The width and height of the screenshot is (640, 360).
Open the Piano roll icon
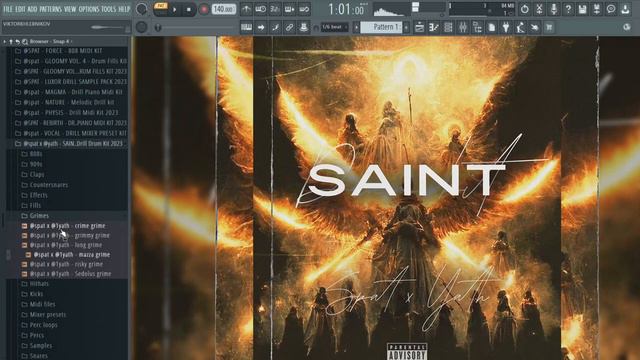(433, 27)
